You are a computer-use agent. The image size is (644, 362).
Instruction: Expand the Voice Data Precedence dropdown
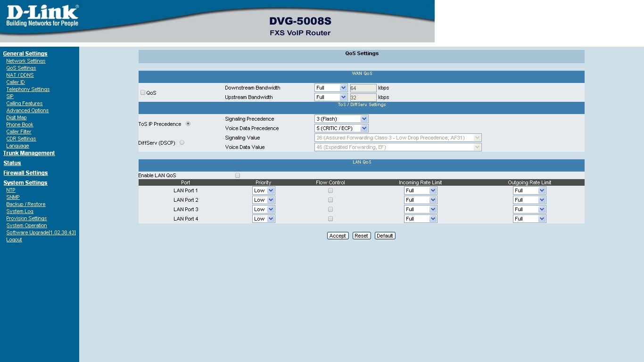[x=341, y=128]
